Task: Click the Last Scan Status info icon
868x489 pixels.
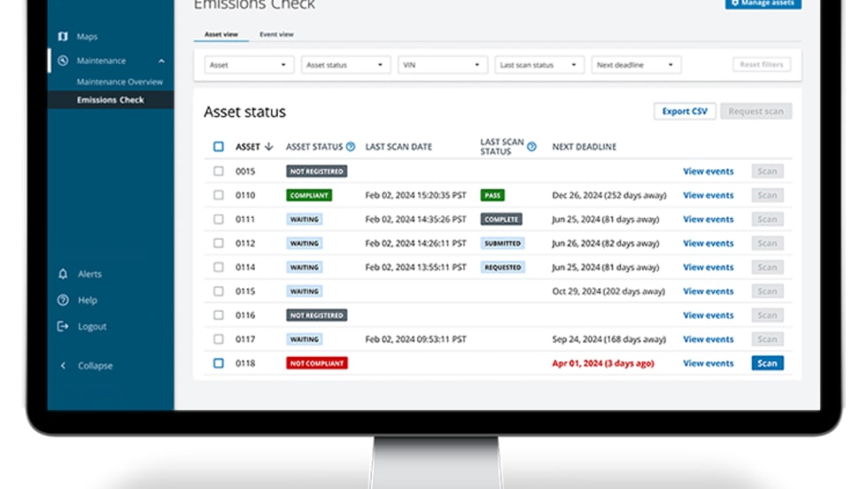Action: [x=531, y=147]
